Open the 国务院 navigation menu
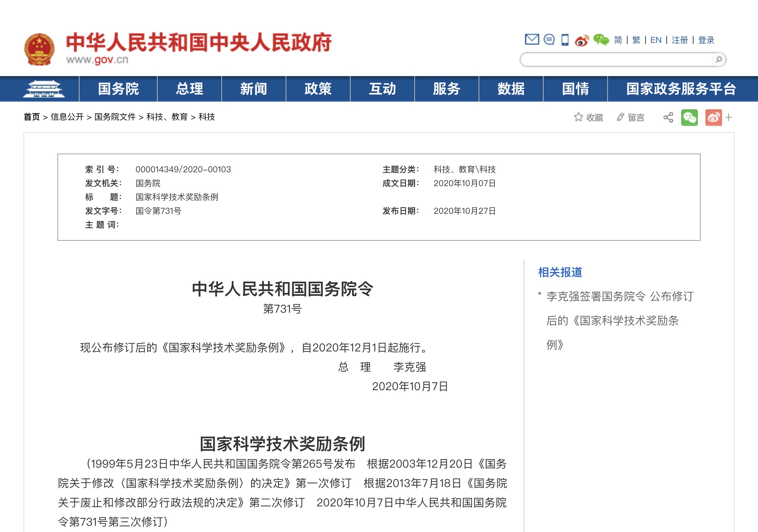Viewport: 758px width, 532px height. click(118, 89)
